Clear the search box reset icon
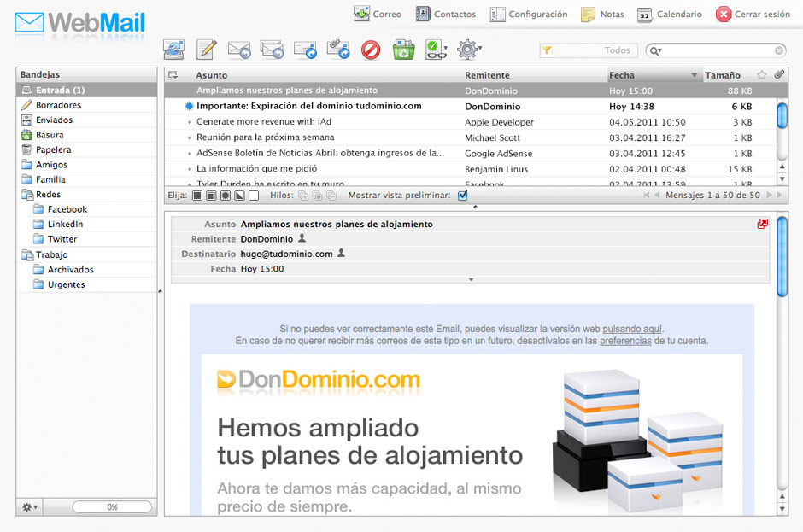The image size is (803, 532). click(x=779, y=50)
